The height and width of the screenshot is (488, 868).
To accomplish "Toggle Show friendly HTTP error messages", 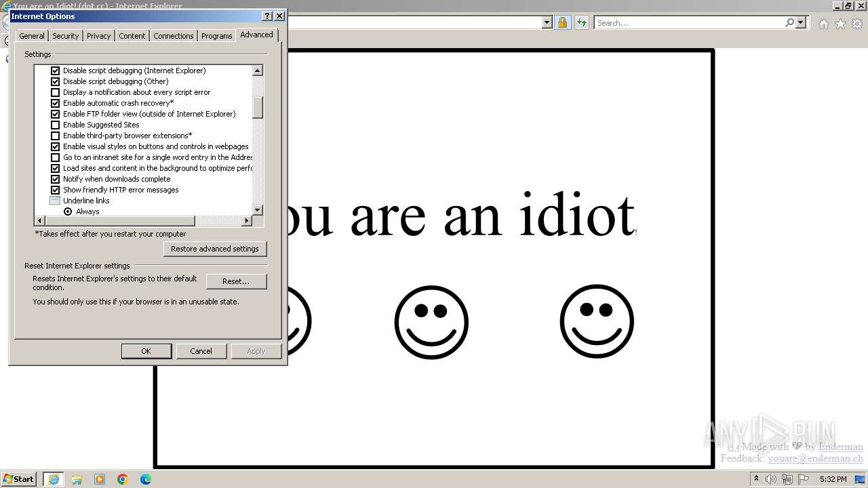I will pyautogui.click(x=56, y=190).
